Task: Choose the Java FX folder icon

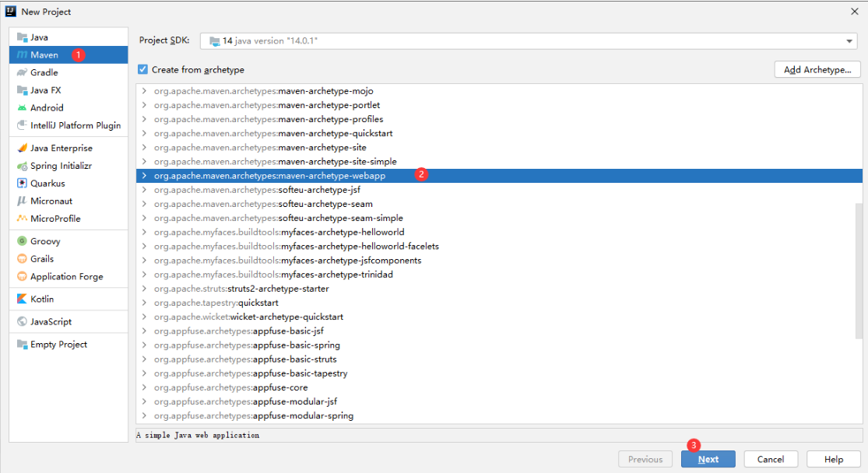Action: (x=22, y=90)
